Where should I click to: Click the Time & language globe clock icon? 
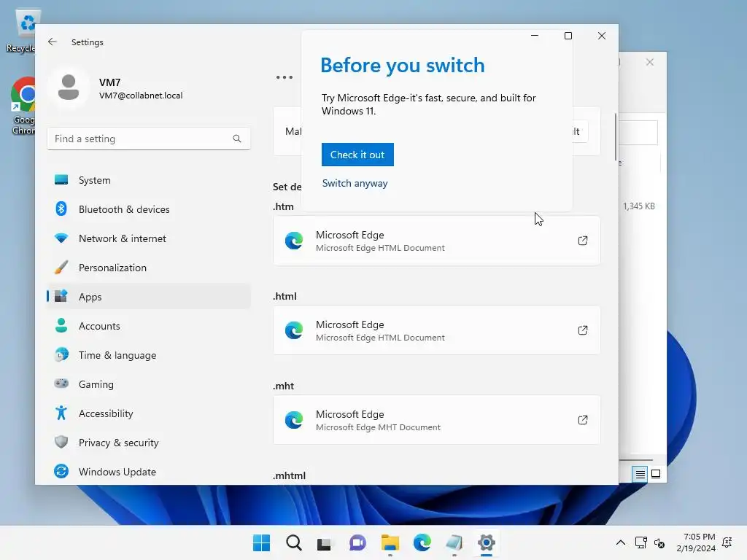tap(61, 354)
